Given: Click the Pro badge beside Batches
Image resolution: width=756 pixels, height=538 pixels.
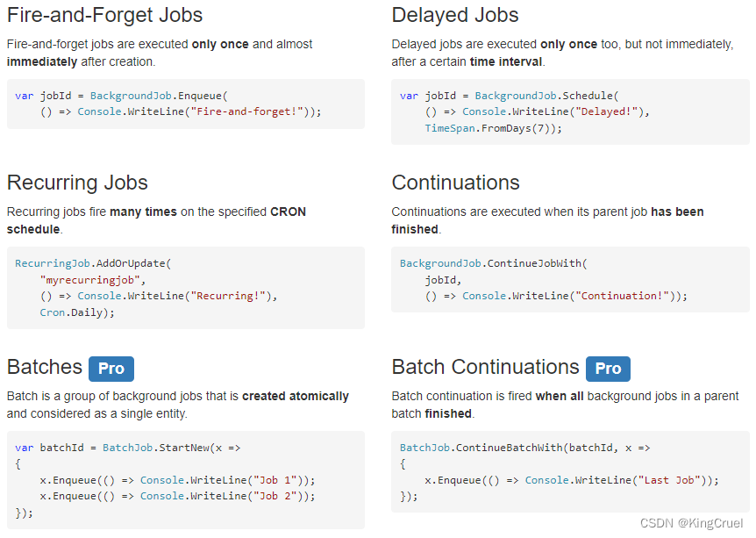Looking at the screenshot, I should click(x=111, y=369).
